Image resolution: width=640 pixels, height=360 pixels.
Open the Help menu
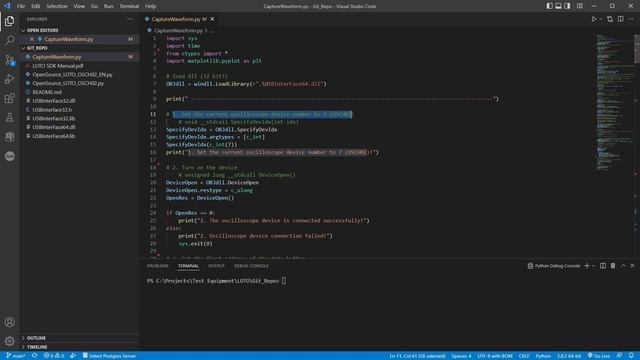pos(150,6)
